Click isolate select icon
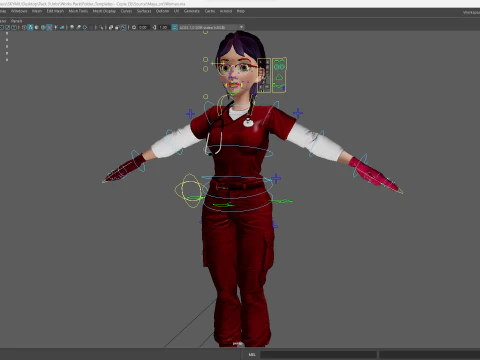This screenshot has height=360, width=480. 101,27
